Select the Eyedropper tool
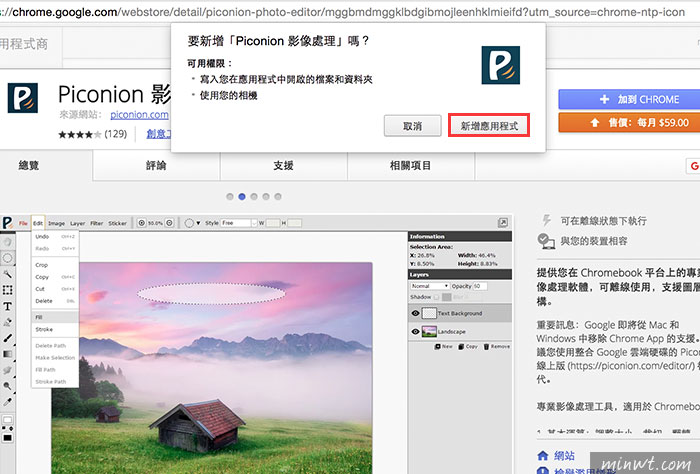Screen dimensions: 700x474 [x=8, y=402]
